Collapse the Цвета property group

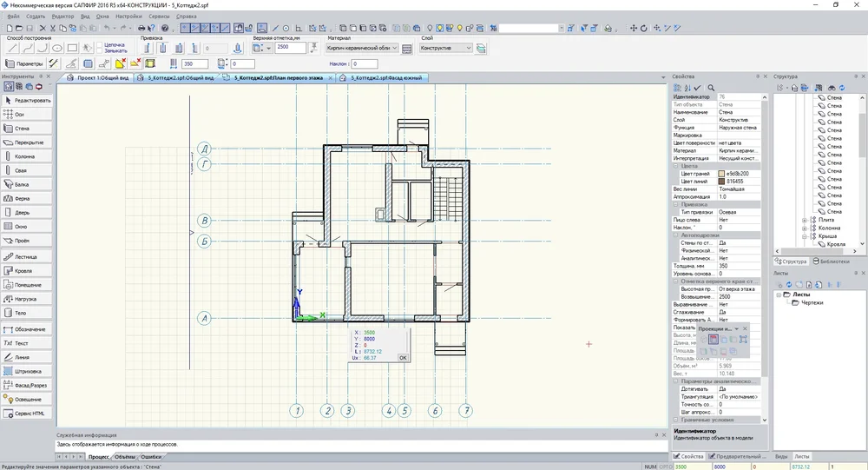tap(677, 165)
